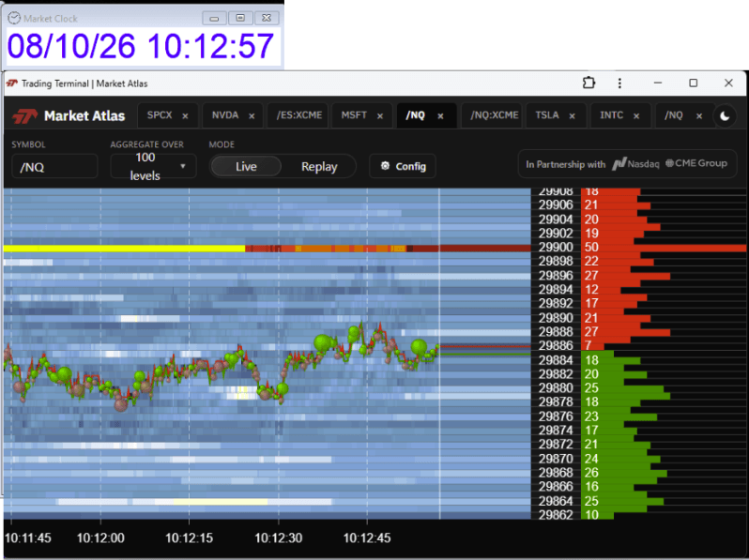
Task: Open the browser extensions puzzle icon
Action: coord(589,83)
